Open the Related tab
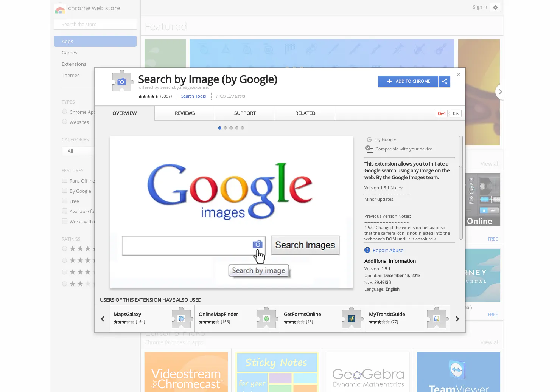This screenshot has height=392, width=560. (x=305, y=113)
